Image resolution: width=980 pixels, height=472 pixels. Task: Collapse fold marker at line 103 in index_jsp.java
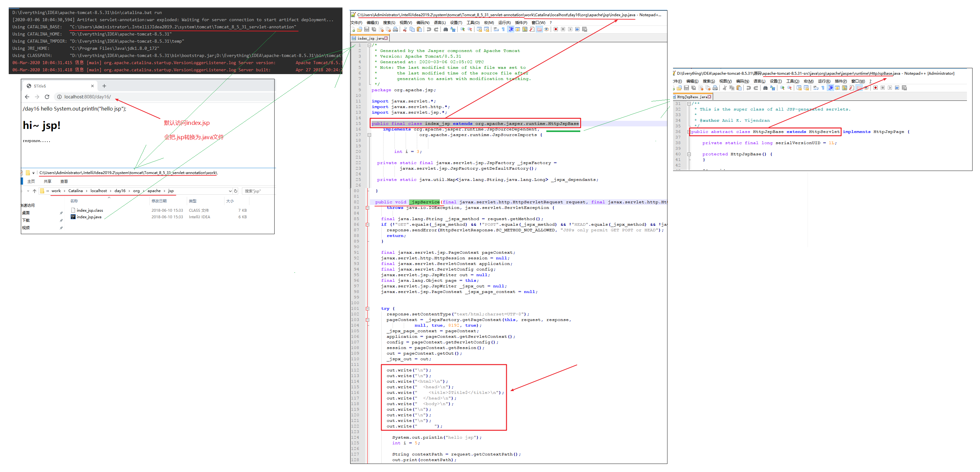[x=367, y=320]
